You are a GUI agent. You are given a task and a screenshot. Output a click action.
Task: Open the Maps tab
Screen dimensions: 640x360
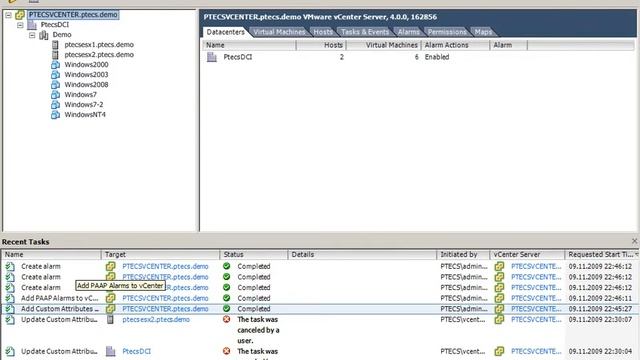[483, 32]
